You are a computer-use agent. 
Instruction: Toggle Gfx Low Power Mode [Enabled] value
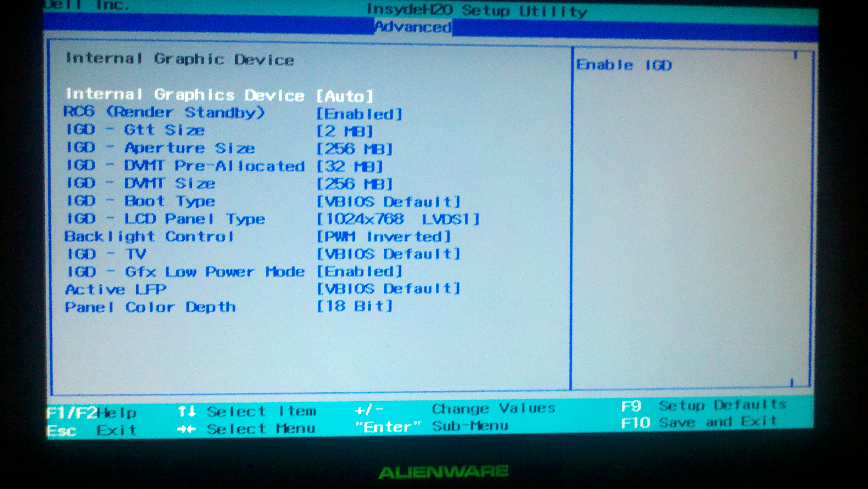359,271
